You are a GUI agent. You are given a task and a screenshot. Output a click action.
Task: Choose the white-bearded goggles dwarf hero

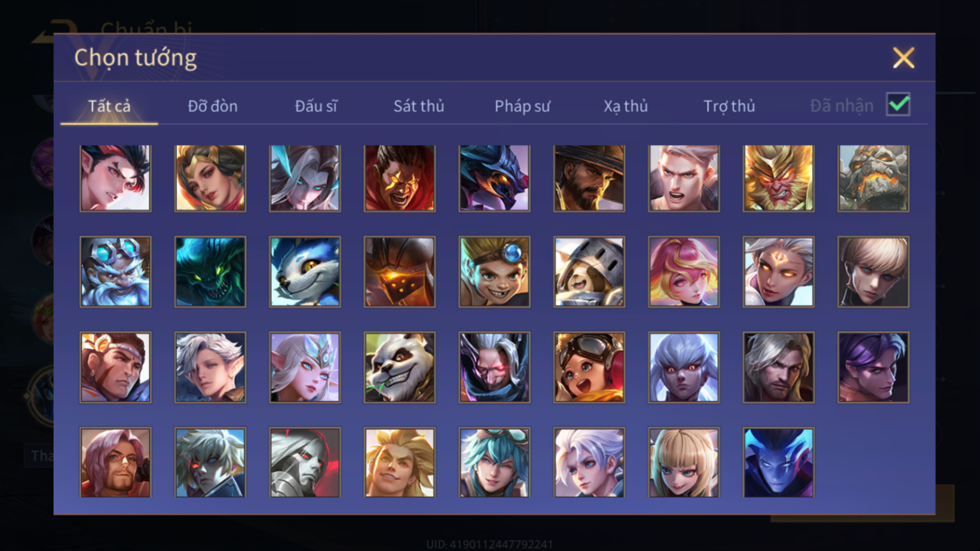115,272
